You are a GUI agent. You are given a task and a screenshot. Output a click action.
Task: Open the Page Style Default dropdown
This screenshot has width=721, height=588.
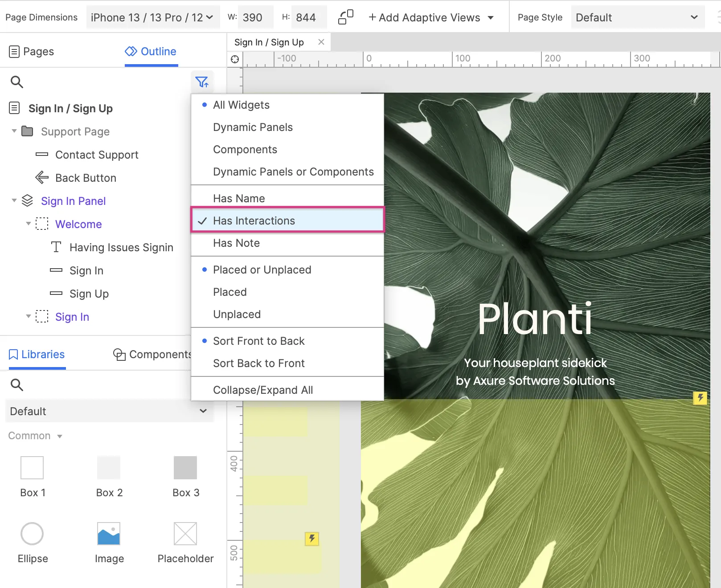pyautogui.click(x=637, y=17)
